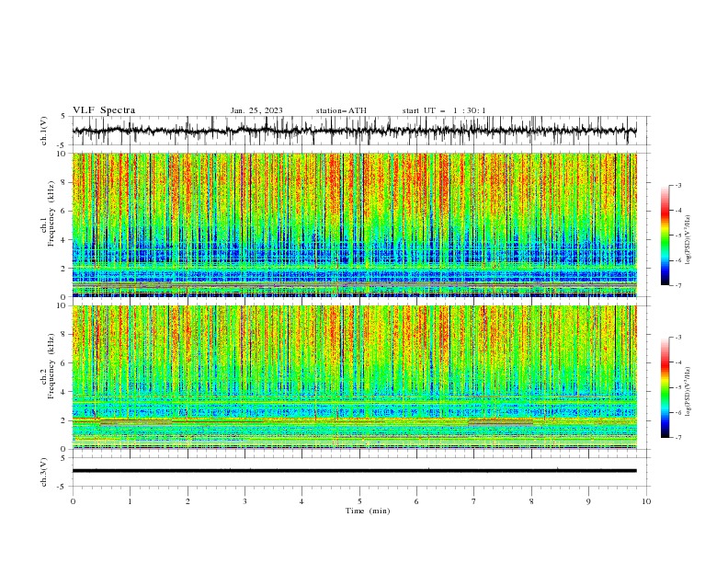This screenshot has height=563, width=728.
Task: Click the time-axis tick label "9"
Action: point(588,501)
